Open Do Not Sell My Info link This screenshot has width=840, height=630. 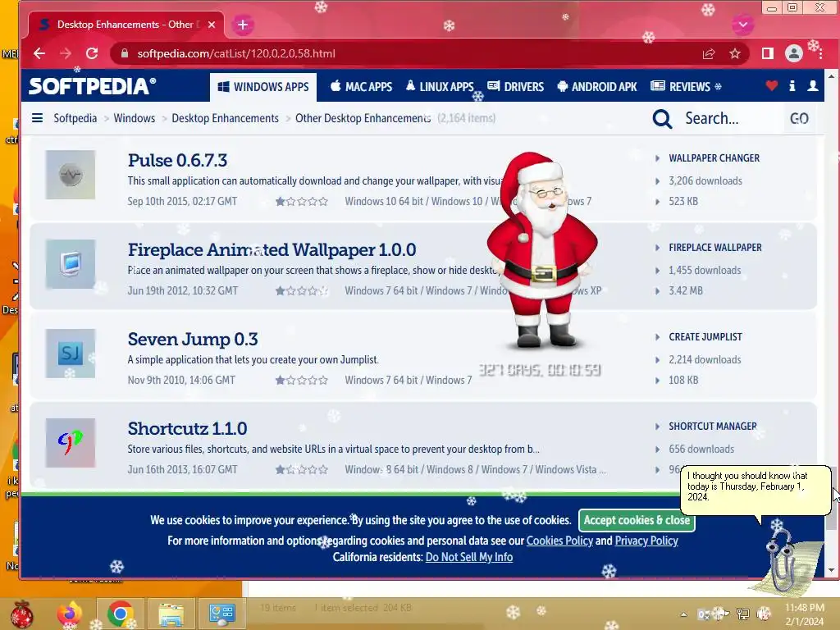(x=468, y=557)
